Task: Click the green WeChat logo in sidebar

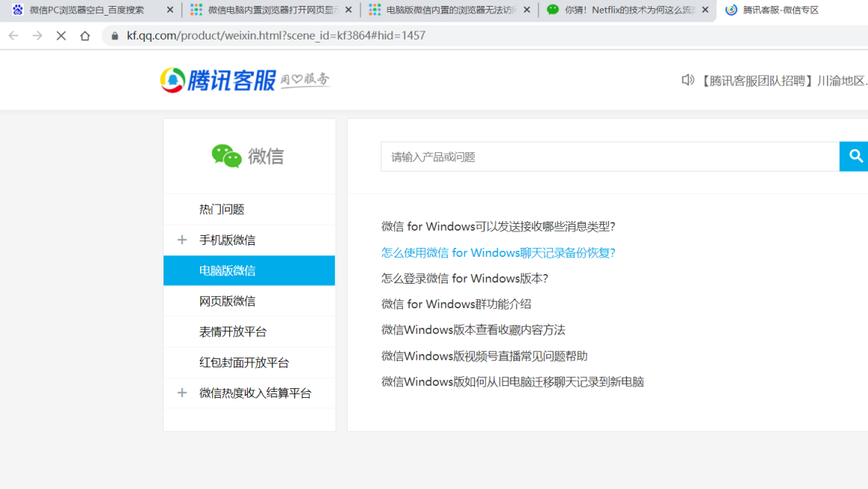Action: coord(226,156)
